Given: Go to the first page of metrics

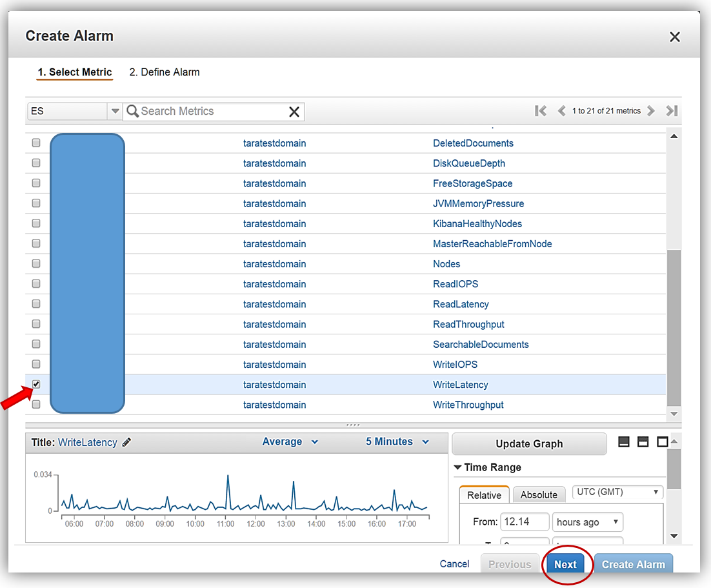Looking at the screenshot, I should click(541, 111).
